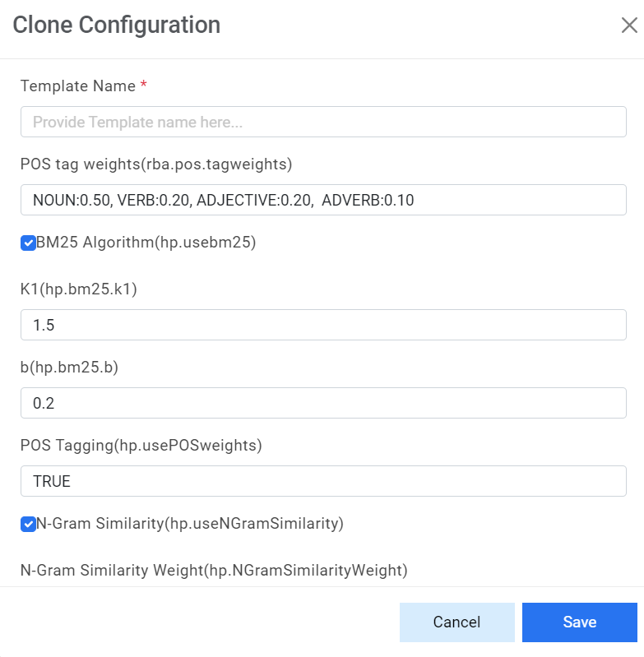Edit the POS Tagging field showing TRUE
This screenshot has width=644, height=657.
(323, 481)
